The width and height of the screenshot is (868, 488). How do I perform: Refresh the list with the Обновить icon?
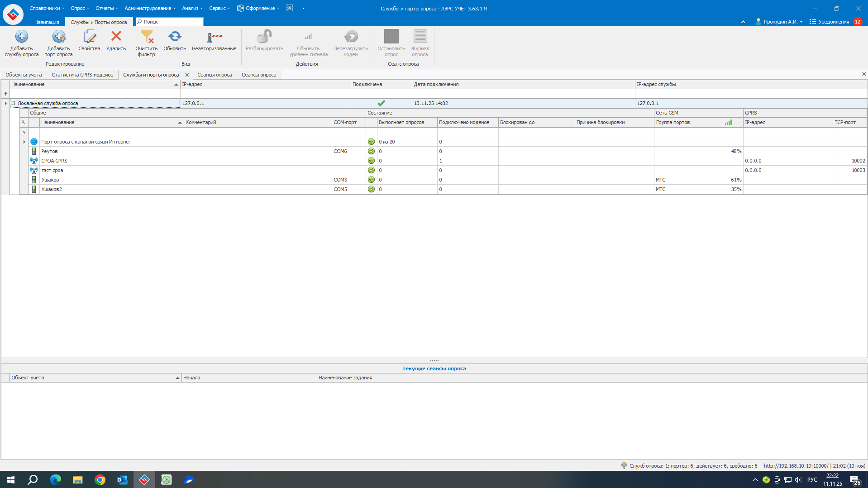tap(175, 37)
